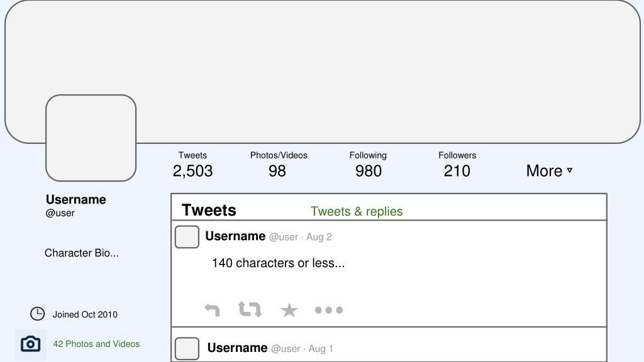Click the retweet icon under the tweet
The image size is (644, 362).
point(250,309)
